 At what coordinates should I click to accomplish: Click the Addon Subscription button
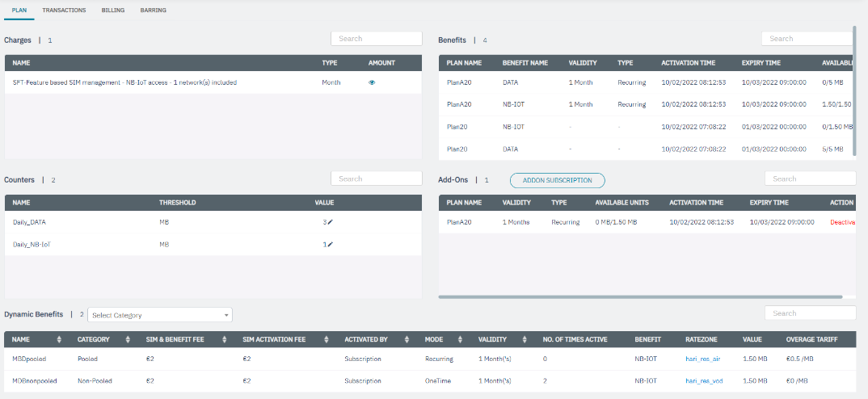(x=557, y=180)
